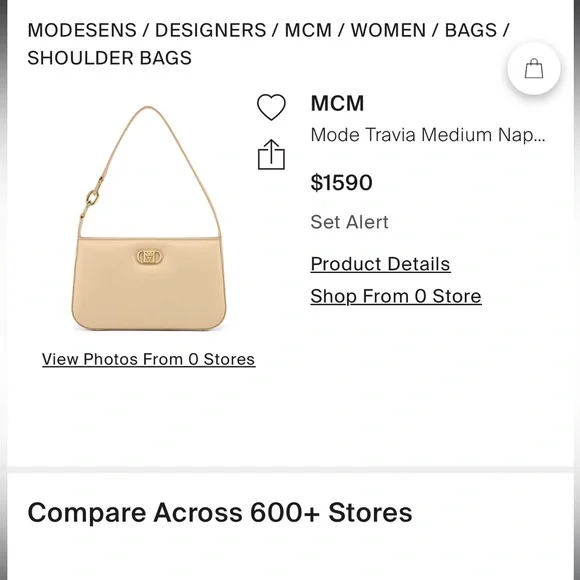Select the MCM breadcrumb link

pyautogui.click(x=308, y=30)
